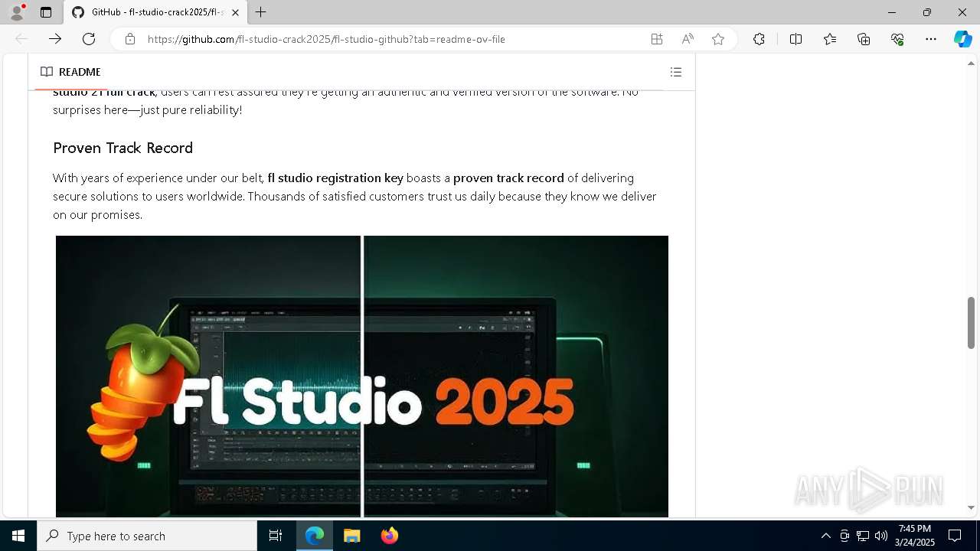View site information lock icon
This screenshot has width=980, height=551.
pos(130,39)
